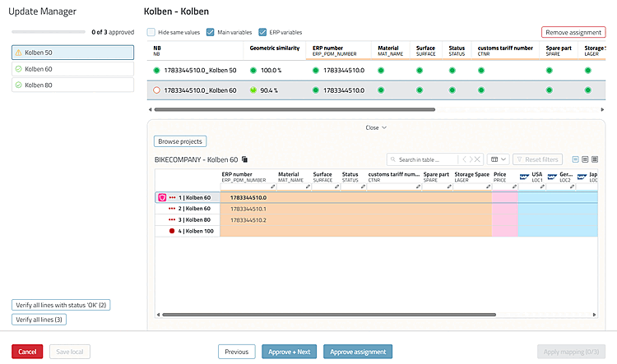The width and height of the screenshot is (617, 364).
Task: Click the next search result arrow
Action: [x=471, y=159]
